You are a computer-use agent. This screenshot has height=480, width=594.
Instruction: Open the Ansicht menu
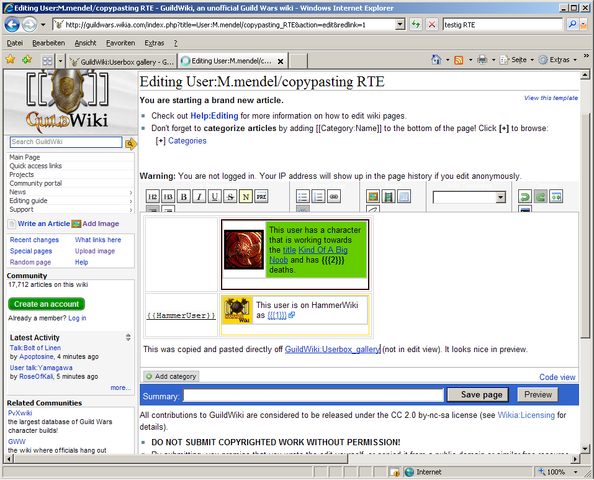(85, 43)
